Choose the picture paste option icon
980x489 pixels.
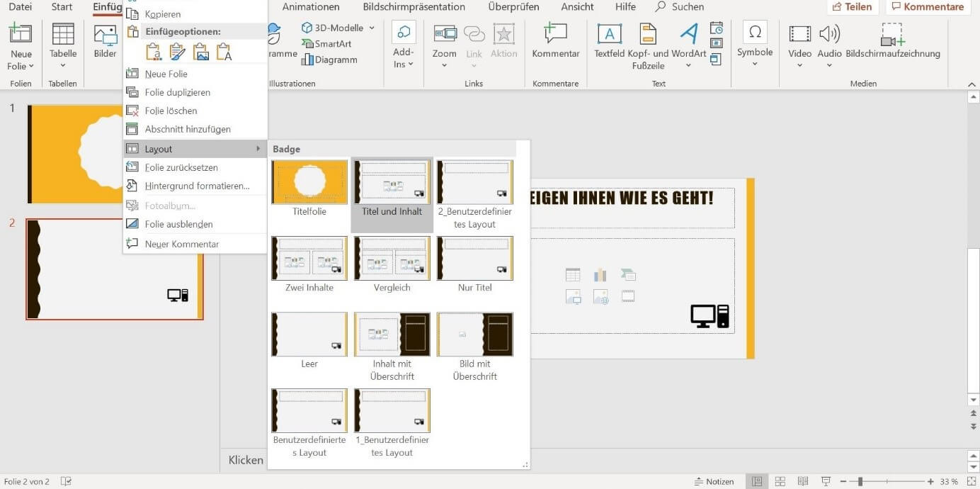click(201, 52)
